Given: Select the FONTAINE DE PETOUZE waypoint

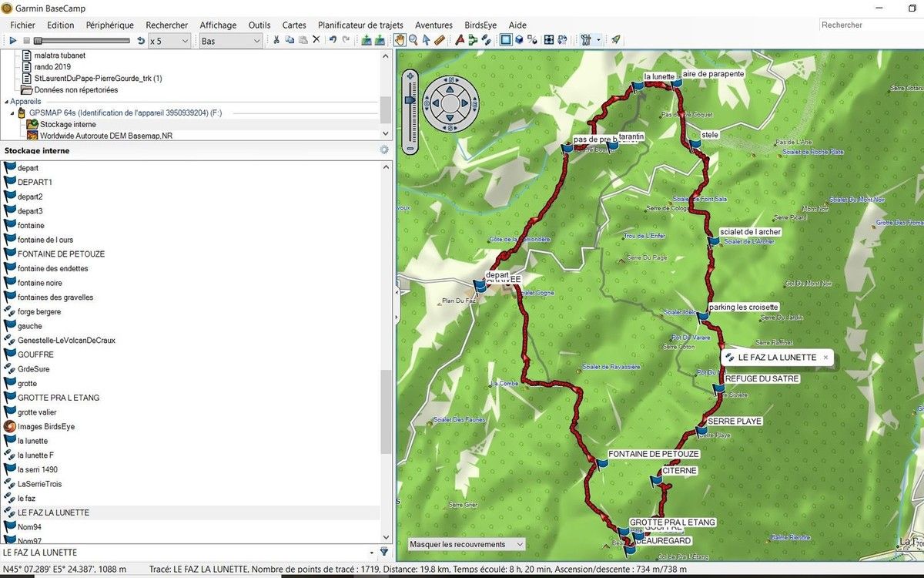Looking at the screenshot, I should tap(61, 254).
